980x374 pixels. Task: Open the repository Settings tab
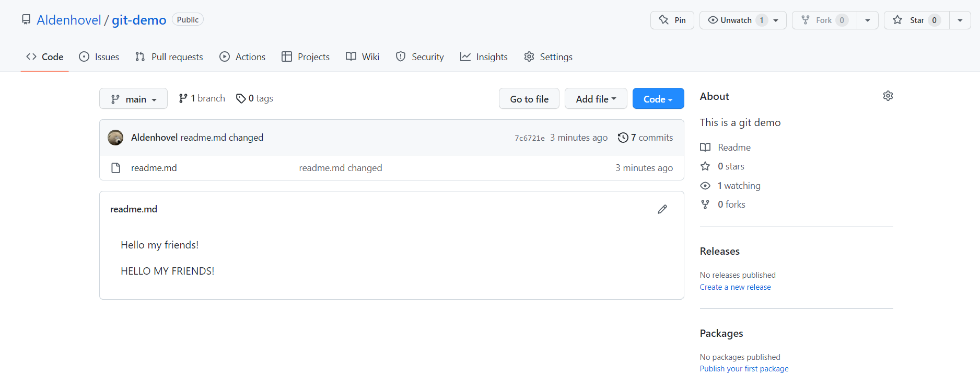548,56
